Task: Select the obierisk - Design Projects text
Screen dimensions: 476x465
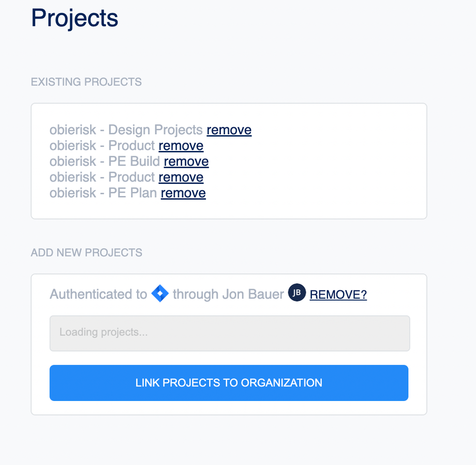Action: click(x=126, y=130)
